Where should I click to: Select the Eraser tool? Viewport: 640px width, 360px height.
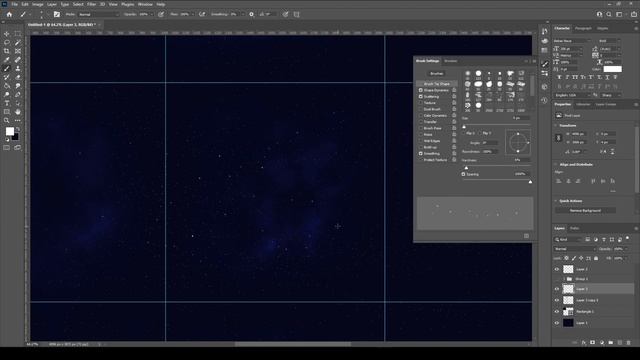(18, 77)
